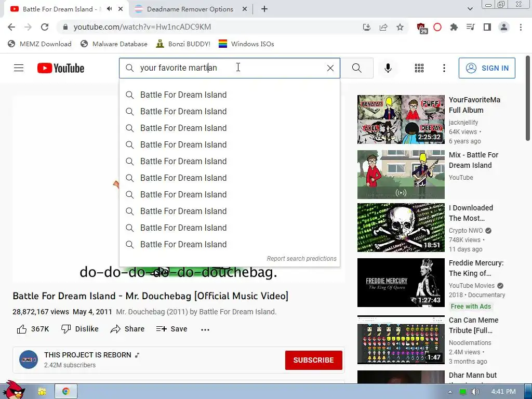Screen dimensions: 532x399
Task: Open I Downloaded The Most video thumbnail
Action: coord(401,228)
